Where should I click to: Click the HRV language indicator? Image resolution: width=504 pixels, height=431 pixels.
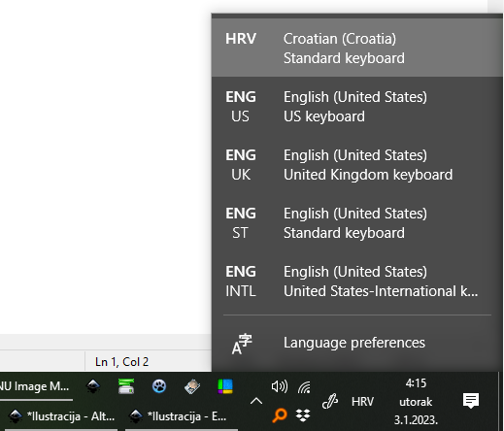(x=362, y=402)
